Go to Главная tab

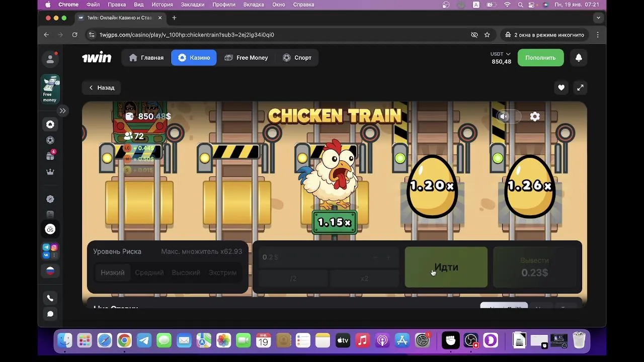tap(146, 58)
